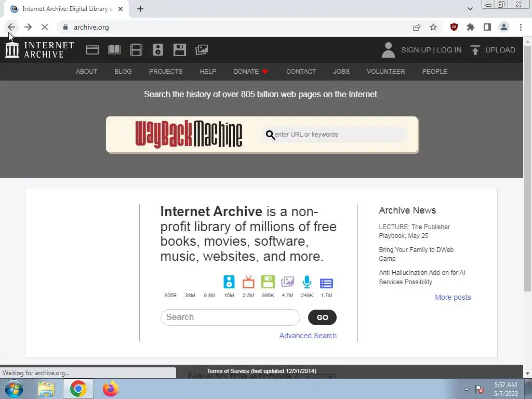532x399 pixels.
Task: Open the Software floppy icon in header
Action: coord(179,50)
